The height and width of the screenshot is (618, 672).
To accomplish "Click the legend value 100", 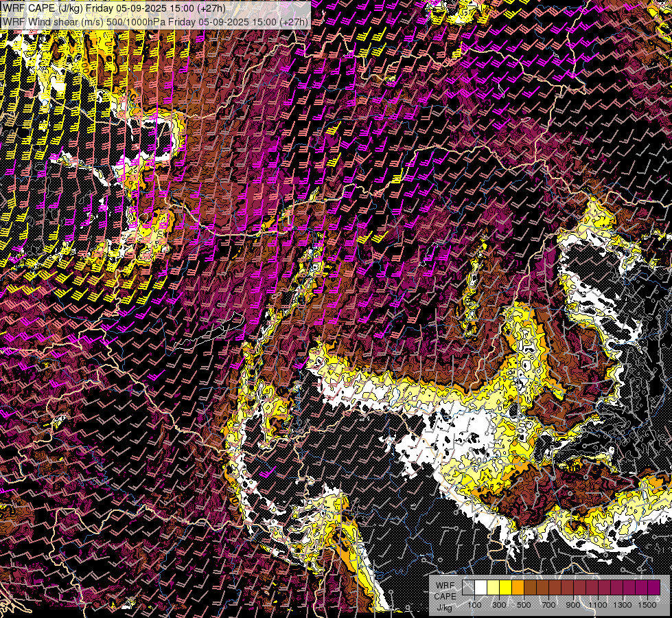I will click(474, 605).
